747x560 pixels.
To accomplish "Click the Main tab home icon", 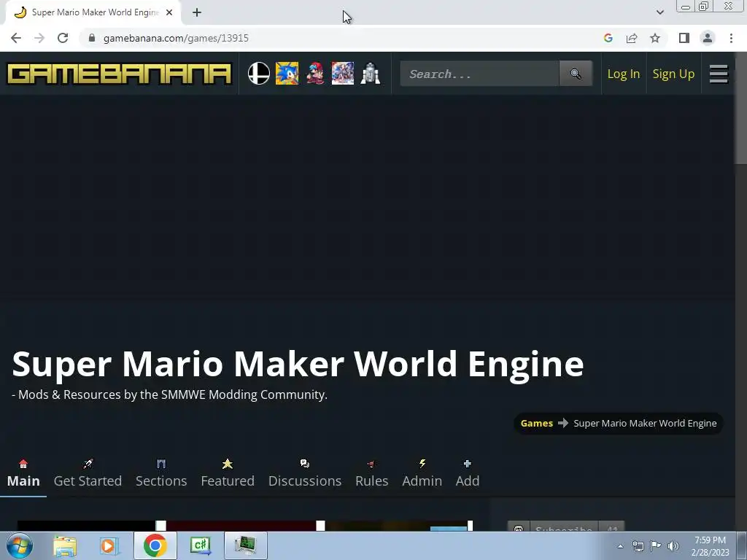I will (23, 464).
